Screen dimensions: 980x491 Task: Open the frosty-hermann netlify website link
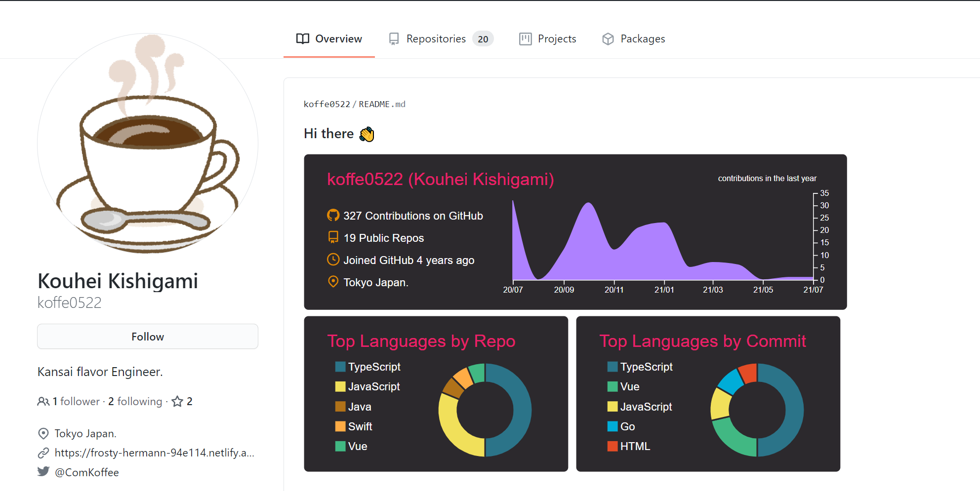(155, 453)
